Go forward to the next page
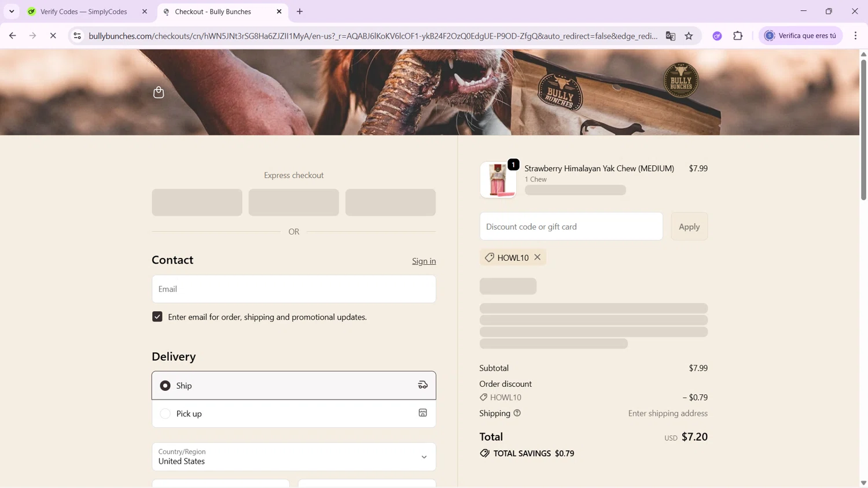The image size is (868, 488). [33, 36]
